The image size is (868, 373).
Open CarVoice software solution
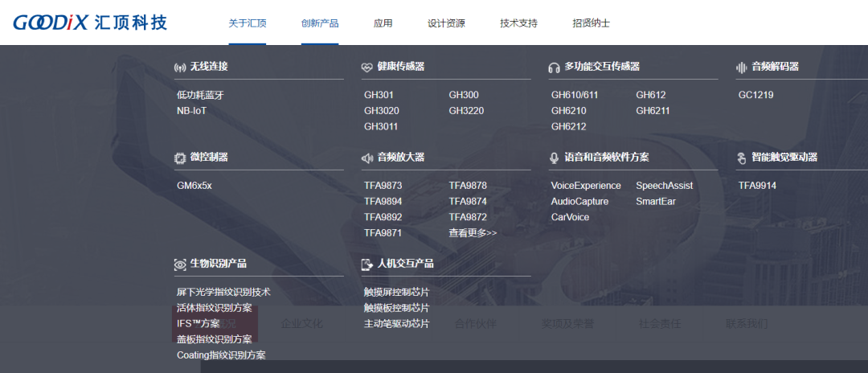[570, 218]
